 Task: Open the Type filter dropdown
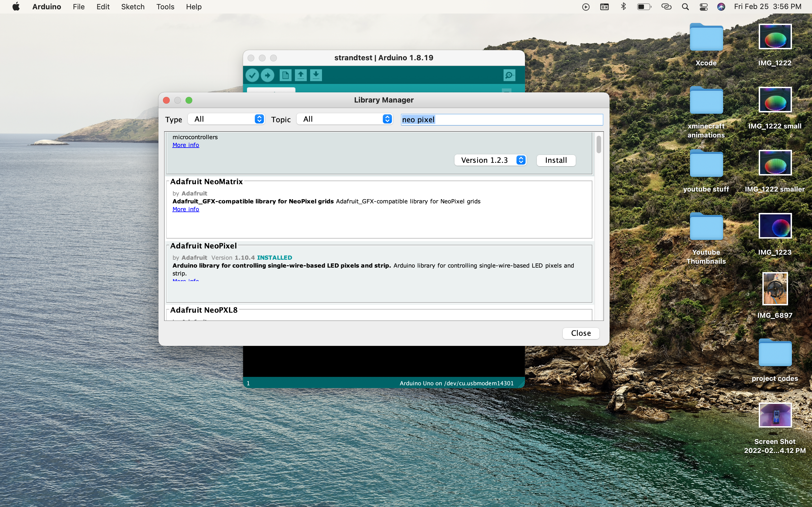click(226, 119)
